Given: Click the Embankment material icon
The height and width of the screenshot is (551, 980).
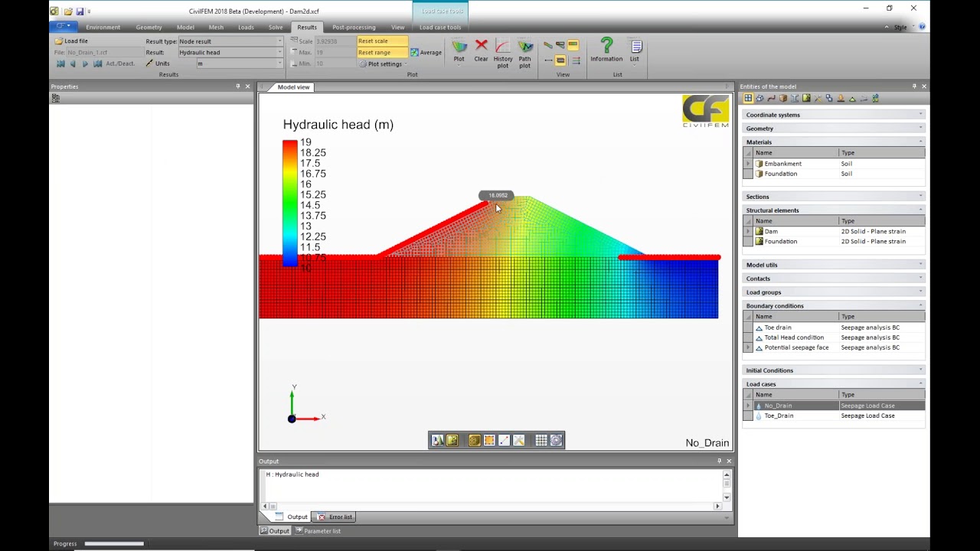Looking at the screenshot, I should click(759, 164).
